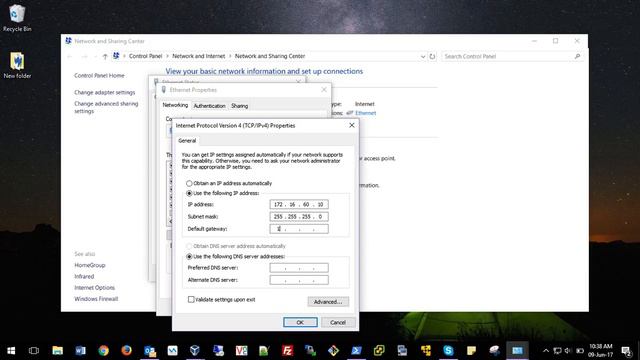This screenshot has width=640, height=360.
Task: Open Skype from the taskbar
Action: pos(448,351)
